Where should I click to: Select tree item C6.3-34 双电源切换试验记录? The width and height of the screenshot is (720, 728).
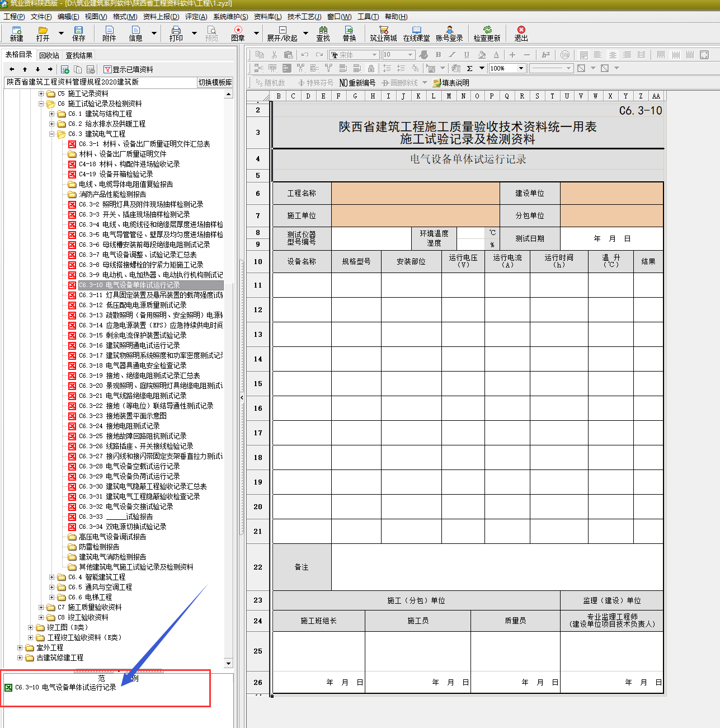pyautogui.click(x=117, y=527)
